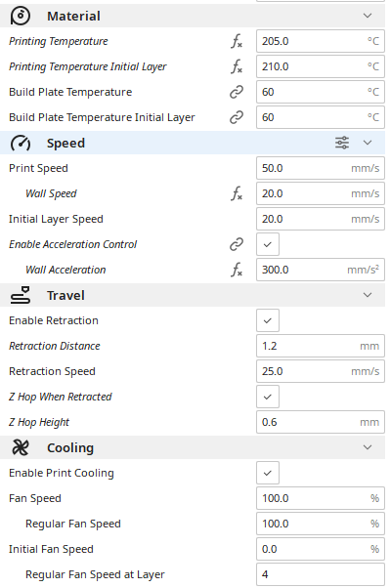Click the Retraction Distance input field
Screen dimensions: 390x588
pos(321,346)
